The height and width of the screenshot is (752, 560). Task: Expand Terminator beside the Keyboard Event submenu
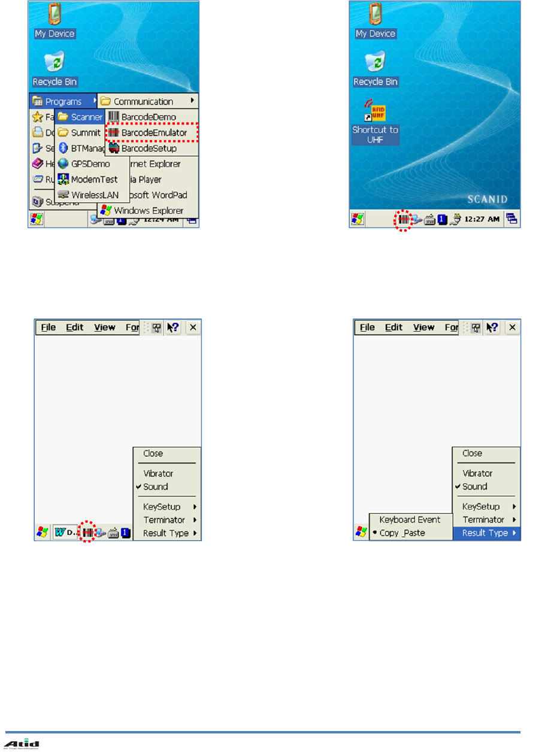coord(486,520)
